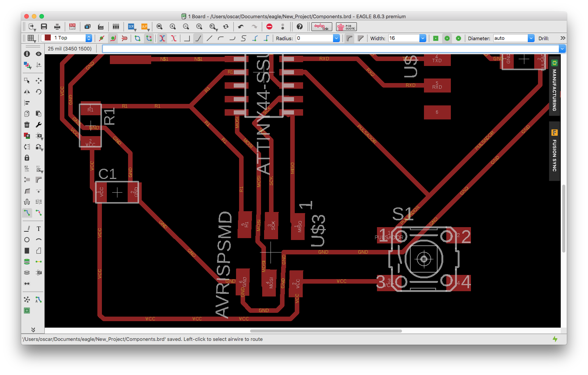Screen dimensions: 588x375
Task: Print the board layout
Action: [57, 27]
